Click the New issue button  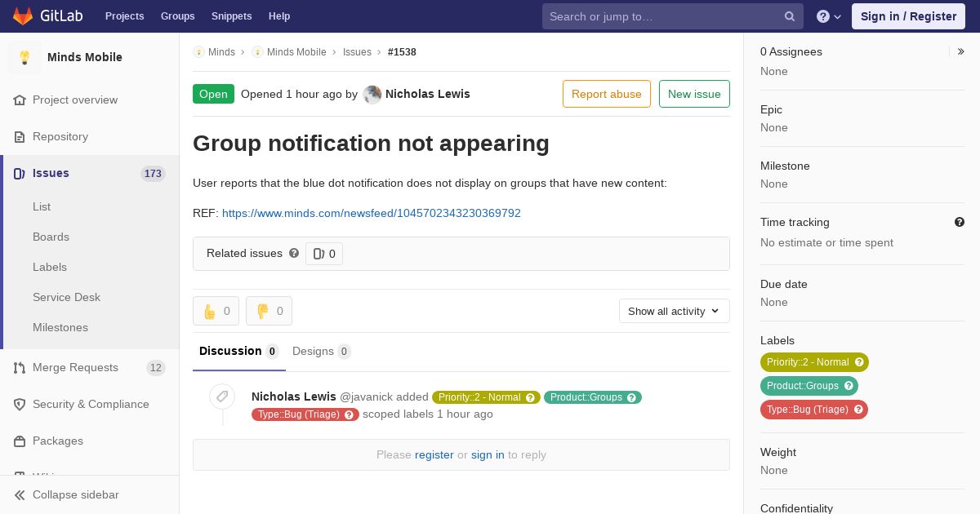tap(694, 94)
